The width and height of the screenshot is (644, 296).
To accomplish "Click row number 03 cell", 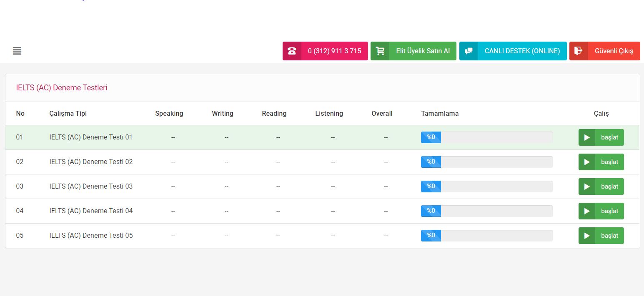I will click(20, 187).
